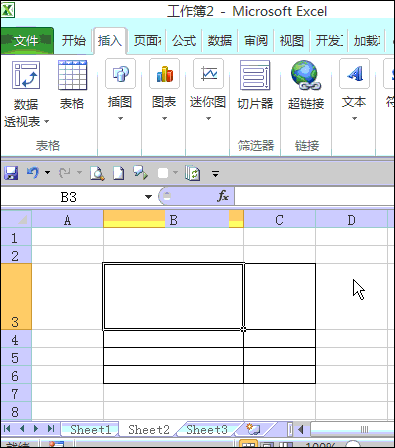Screen dimensions: 395x448
Task: Click the Select All corner button
Action: point(16,220)
